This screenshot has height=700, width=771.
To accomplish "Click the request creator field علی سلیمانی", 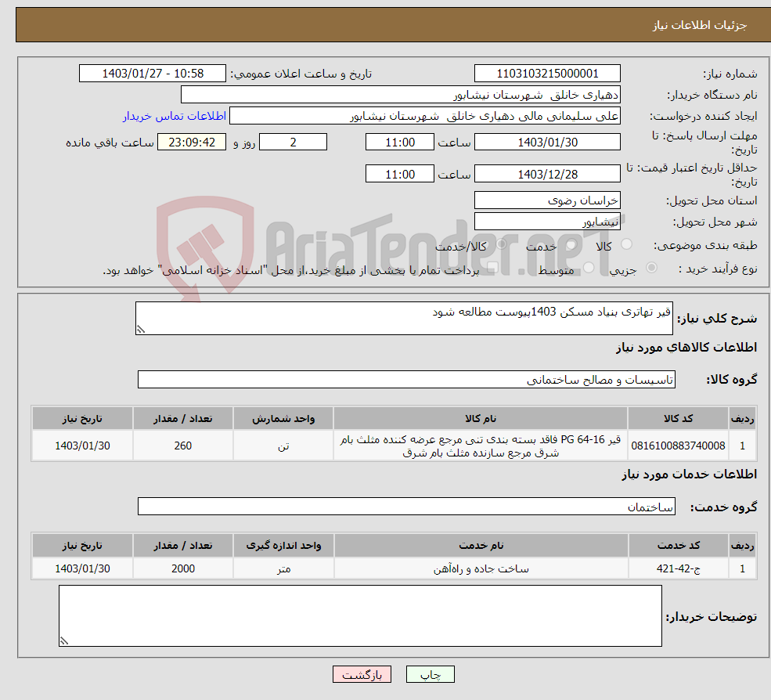I will pos(425,116).
